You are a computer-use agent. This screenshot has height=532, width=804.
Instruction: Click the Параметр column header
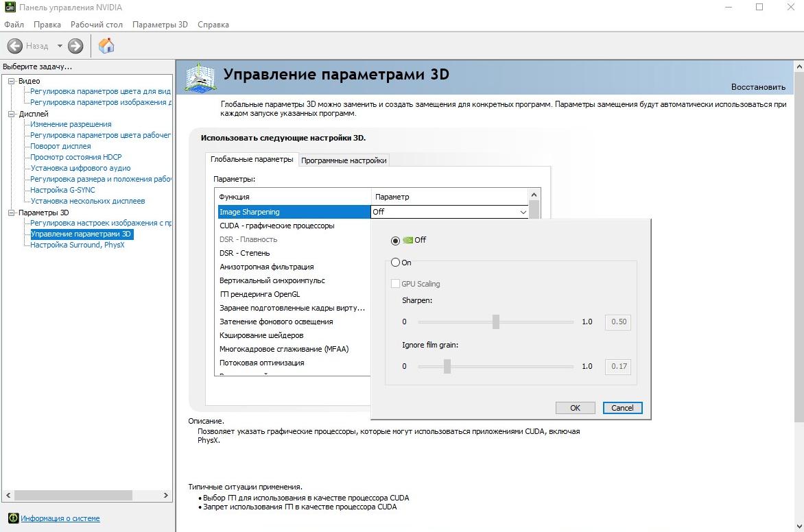pos(450,197)
